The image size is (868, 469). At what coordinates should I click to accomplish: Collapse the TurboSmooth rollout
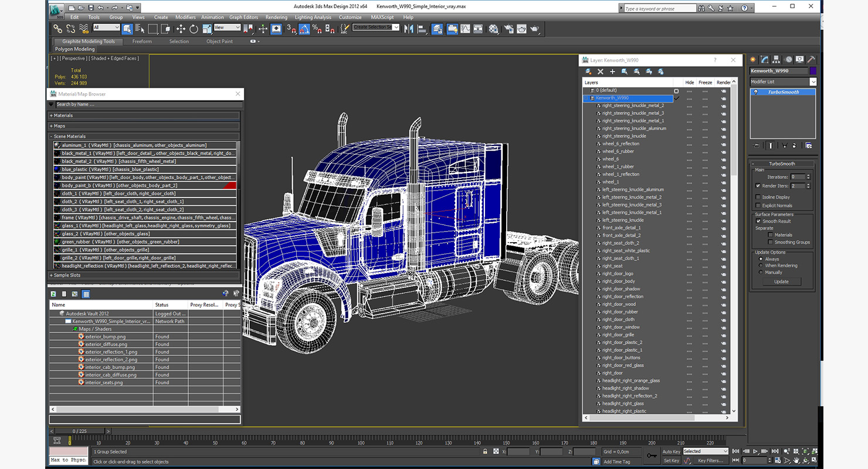(782, 164)
